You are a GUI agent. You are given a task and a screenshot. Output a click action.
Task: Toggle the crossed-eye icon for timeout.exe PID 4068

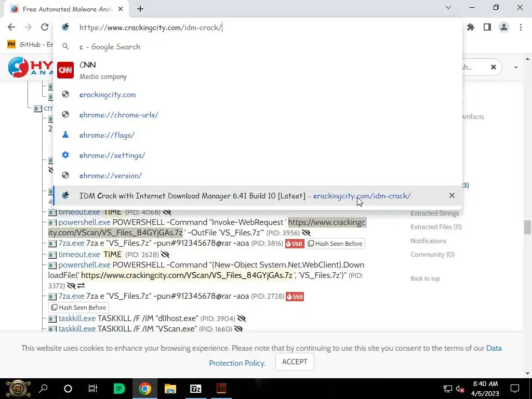tap(167, 212)
